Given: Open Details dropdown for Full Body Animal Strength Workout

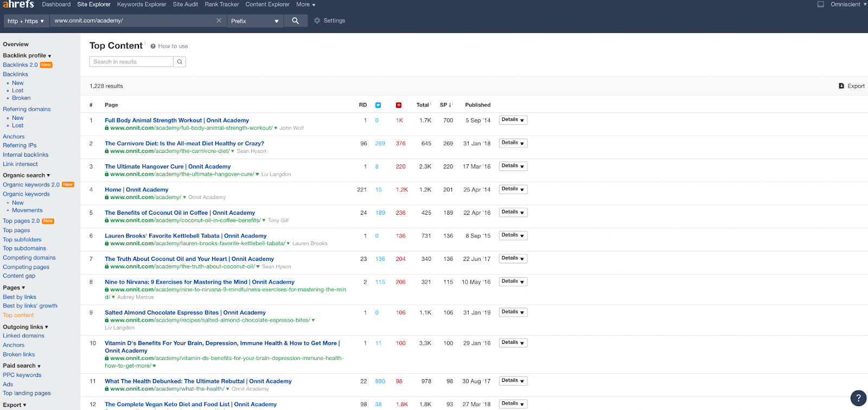Looking at the screenshot, I should click(513, 120).
